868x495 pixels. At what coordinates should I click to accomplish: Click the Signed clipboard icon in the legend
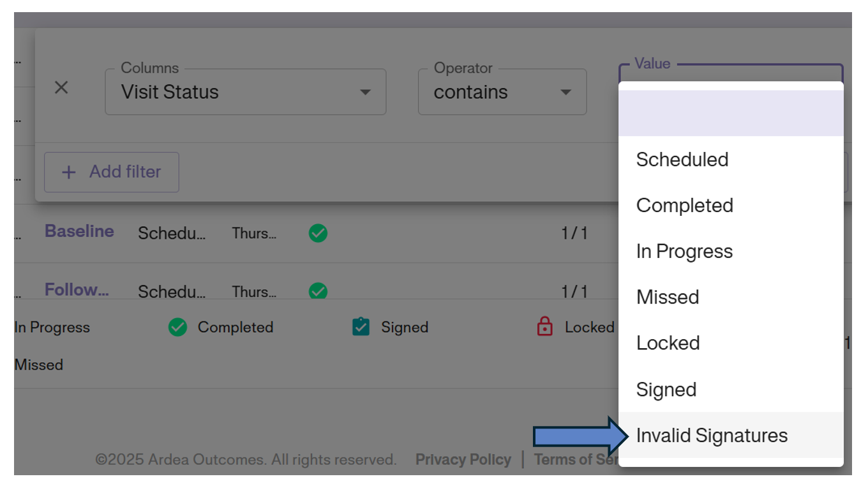(360, 327)
